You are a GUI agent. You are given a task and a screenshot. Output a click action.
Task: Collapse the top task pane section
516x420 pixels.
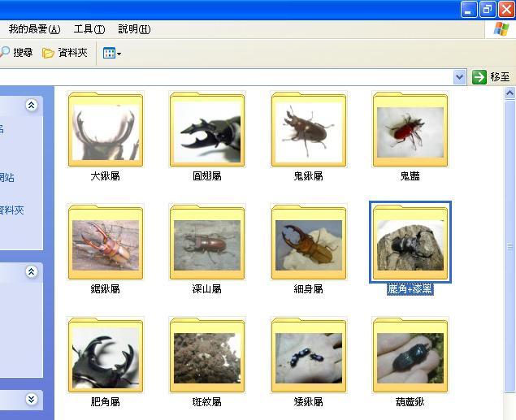tap(31, 106)
